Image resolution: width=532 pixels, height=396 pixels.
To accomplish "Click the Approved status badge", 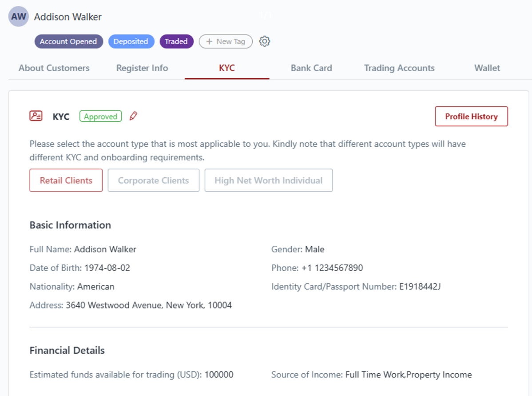I will click(x=101, y=116).
